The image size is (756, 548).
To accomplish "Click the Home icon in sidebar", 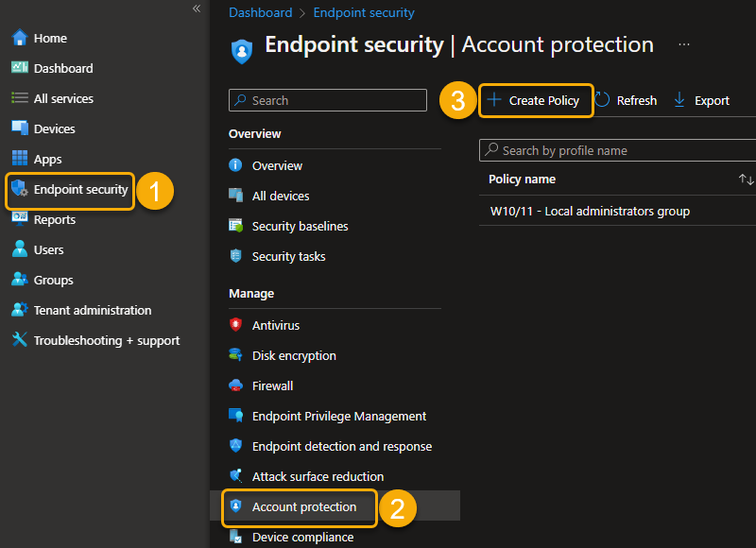I will [x=19, y=38].
